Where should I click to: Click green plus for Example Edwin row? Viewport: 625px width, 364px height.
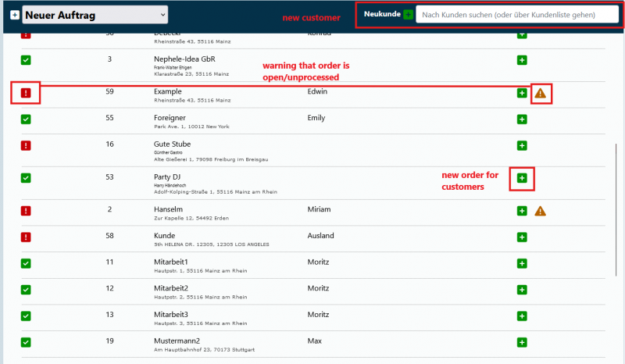(x=522, y=94)
